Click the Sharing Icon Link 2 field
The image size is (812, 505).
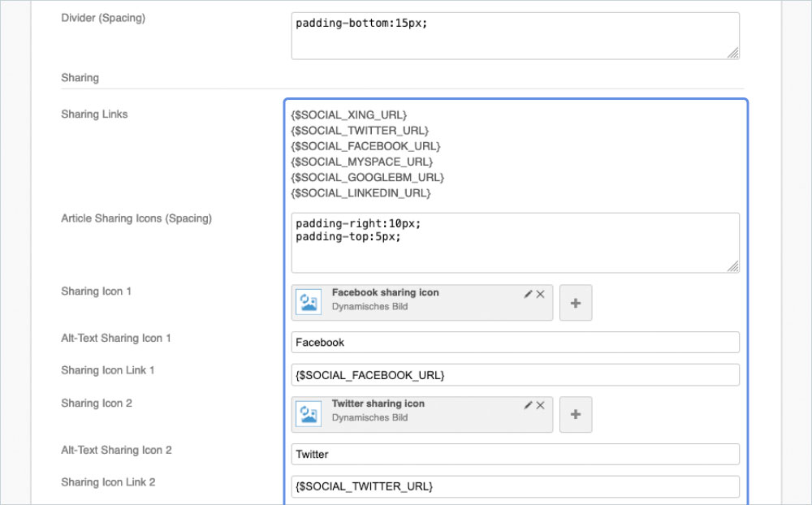pos(516,486)
